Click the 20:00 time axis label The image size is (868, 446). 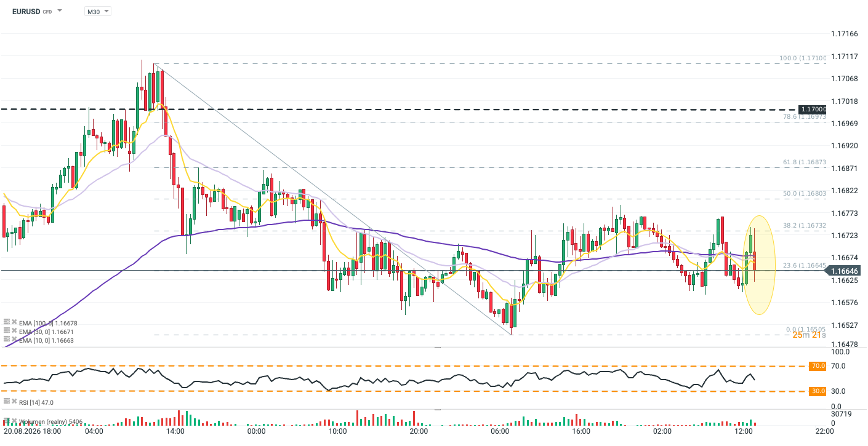pyautogui.click(x=419, y=432)
